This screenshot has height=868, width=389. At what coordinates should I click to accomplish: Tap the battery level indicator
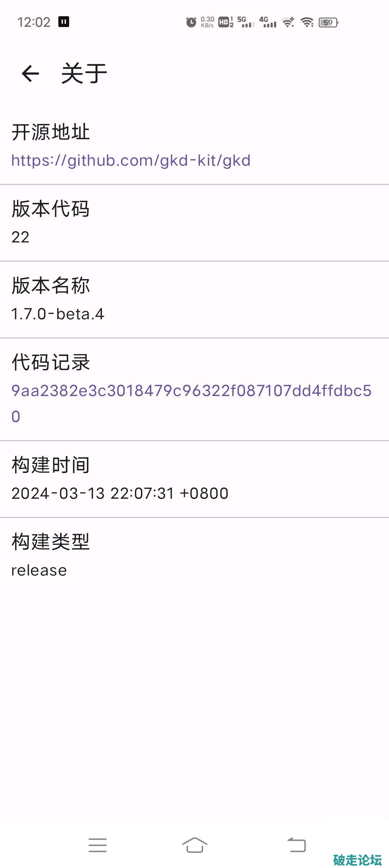328,23
